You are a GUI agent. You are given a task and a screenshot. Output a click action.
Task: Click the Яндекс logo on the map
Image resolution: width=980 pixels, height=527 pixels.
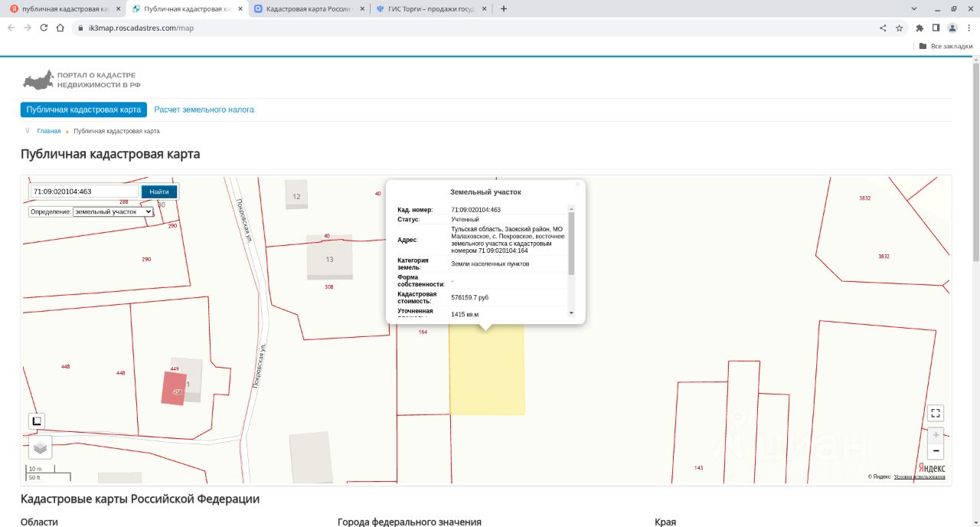tap(932, 467)
